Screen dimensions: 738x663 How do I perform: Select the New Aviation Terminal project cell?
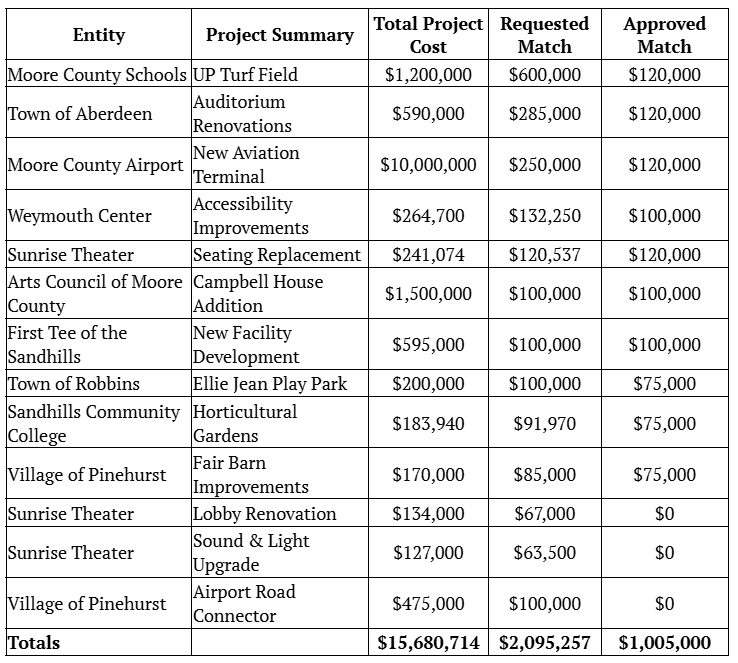tap(245, 164)
